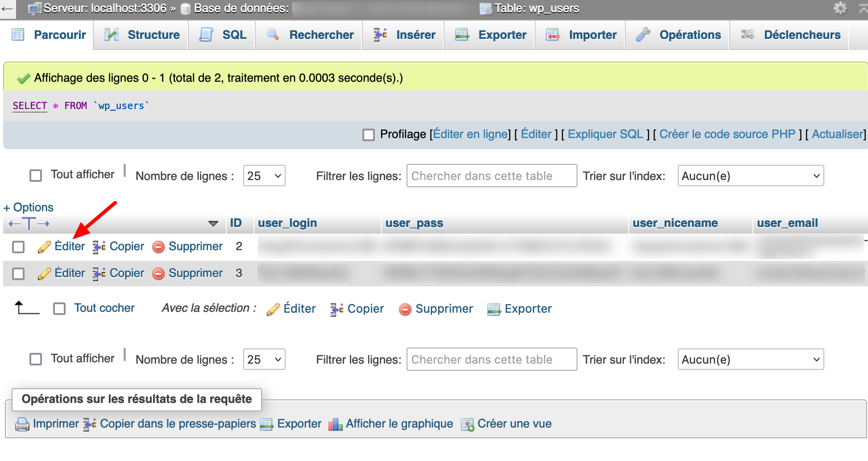Click the copy icon in Avec la sélection

[337, 309]
